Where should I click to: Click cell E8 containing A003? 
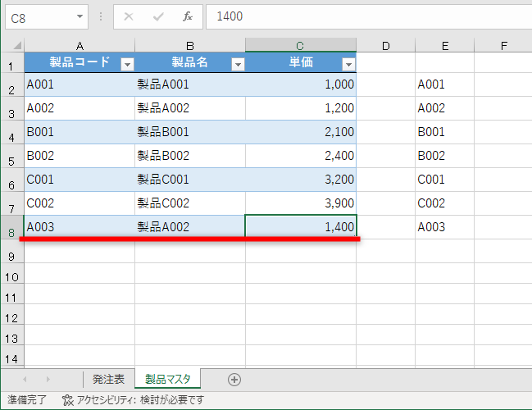[445, 227]
